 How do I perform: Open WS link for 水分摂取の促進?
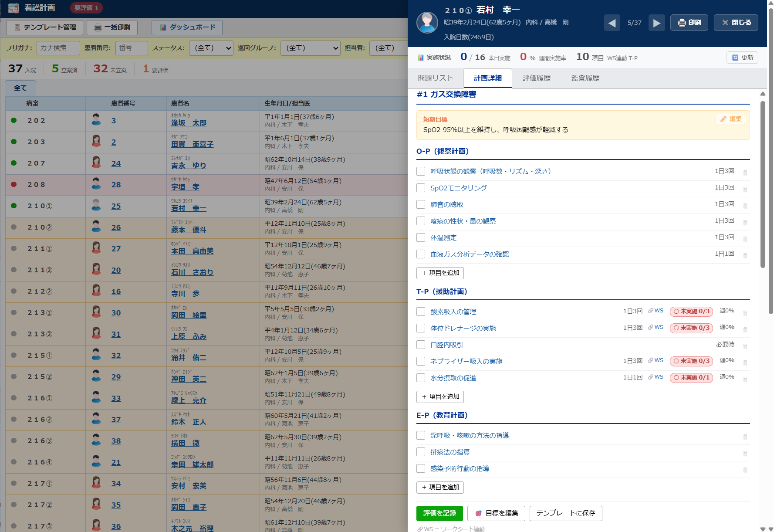pyautogui.click(x=656, y=377)
